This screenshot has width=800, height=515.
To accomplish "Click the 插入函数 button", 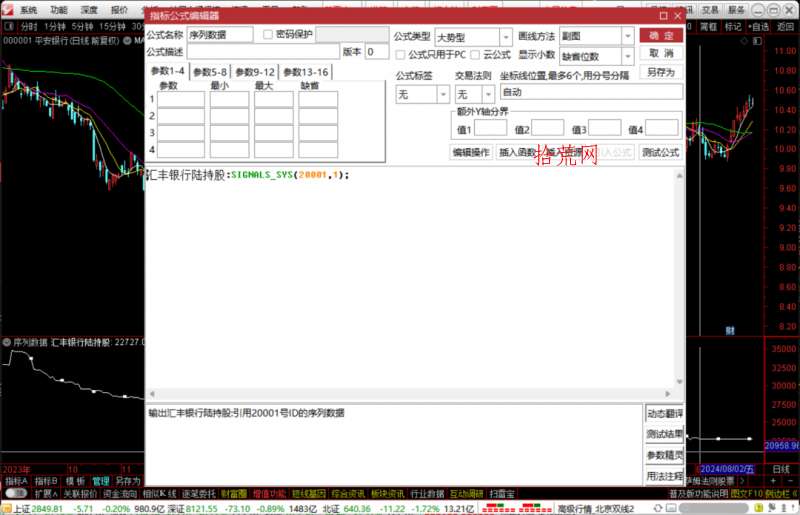I will 517,152.
